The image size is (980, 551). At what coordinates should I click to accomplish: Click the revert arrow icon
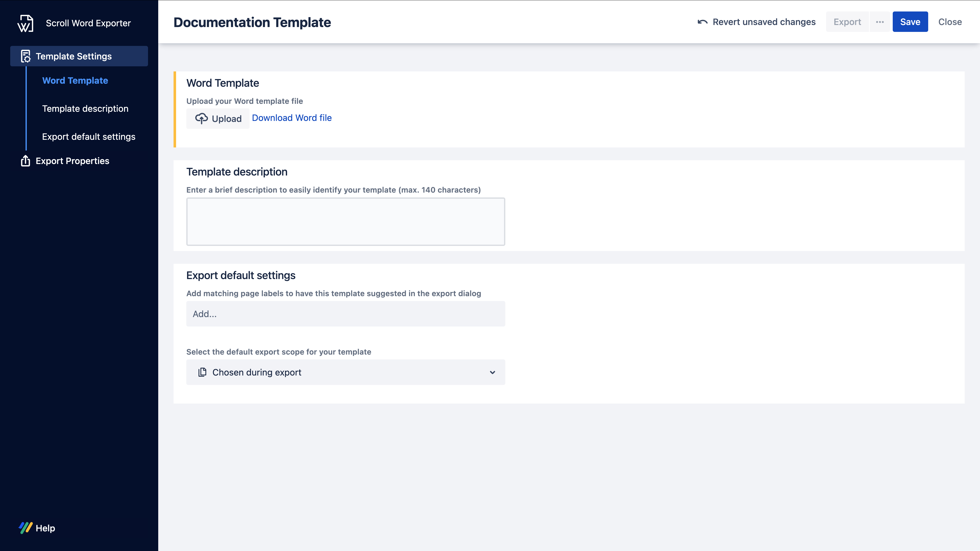(x=702, y=22)
